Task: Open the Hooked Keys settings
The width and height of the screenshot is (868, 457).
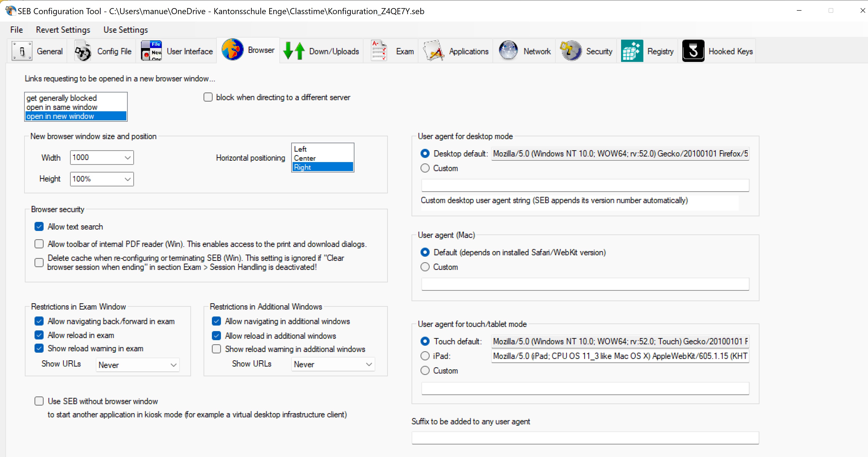Action: (x=718, y=51)
